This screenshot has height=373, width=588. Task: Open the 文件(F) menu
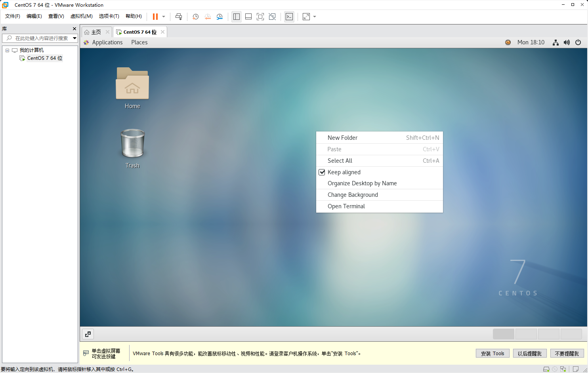[x=13, y=16]
